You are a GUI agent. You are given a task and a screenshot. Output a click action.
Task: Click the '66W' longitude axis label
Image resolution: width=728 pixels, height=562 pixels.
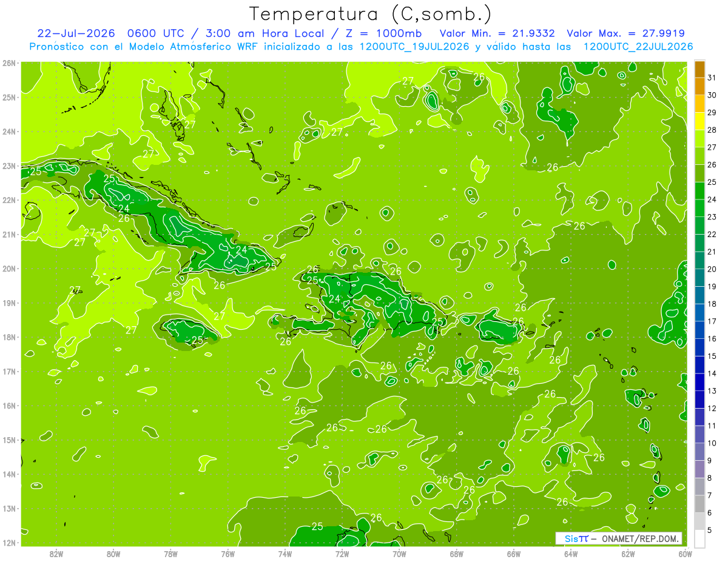[x=514, y=553]
